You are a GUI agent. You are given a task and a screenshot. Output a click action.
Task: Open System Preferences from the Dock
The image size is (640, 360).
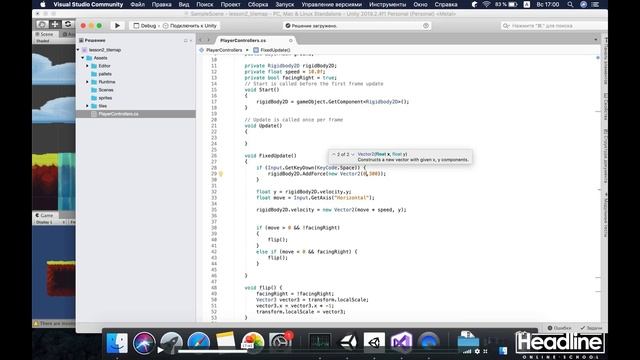[280, 342]
